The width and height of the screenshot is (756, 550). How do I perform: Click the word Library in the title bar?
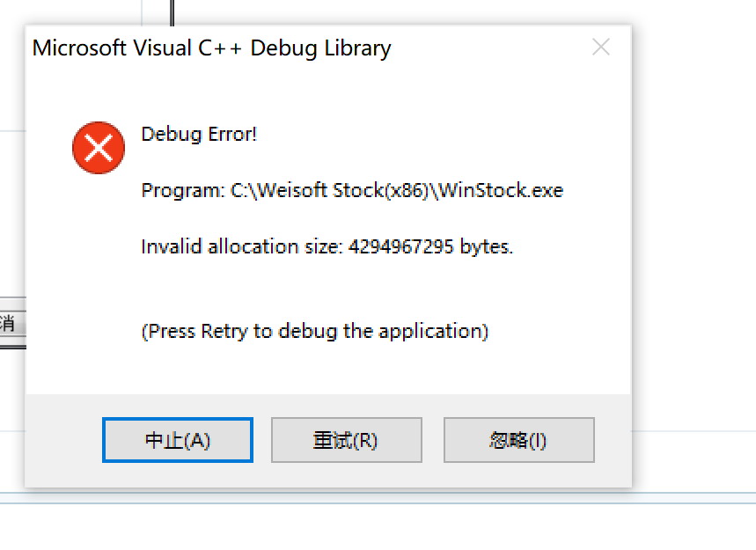[356, 48]
